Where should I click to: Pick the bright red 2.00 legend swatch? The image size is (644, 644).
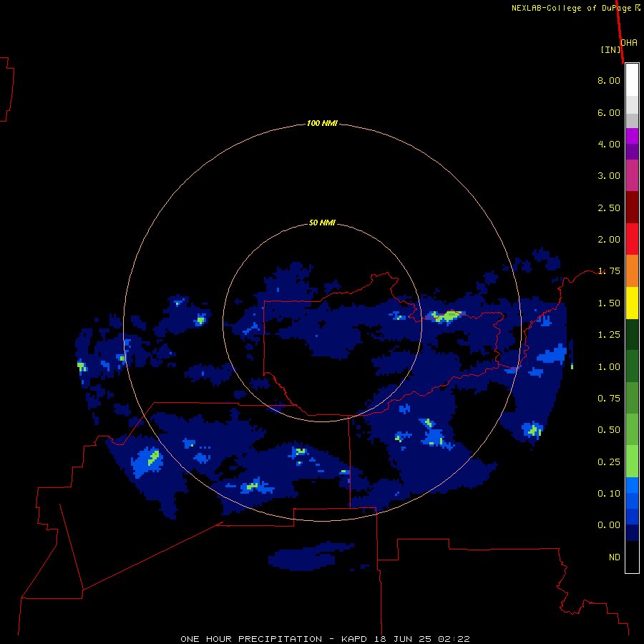point(632,239)
